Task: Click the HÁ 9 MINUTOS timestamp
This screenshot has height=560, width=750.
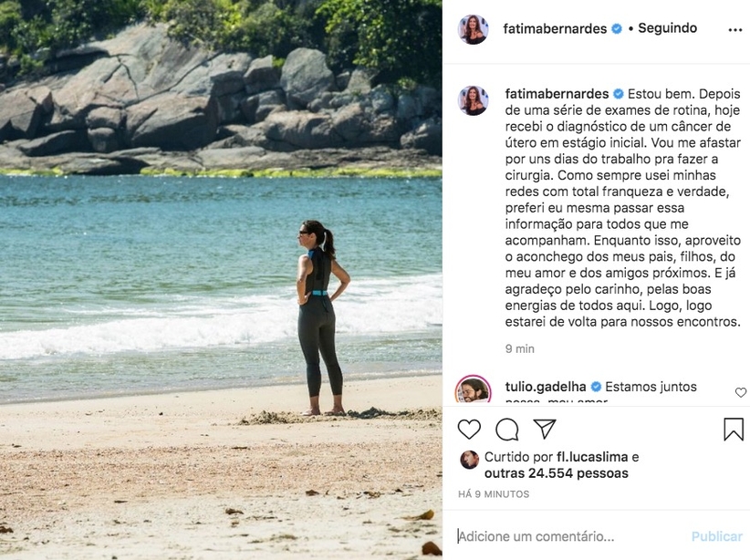Action: (x=494, y=494)
